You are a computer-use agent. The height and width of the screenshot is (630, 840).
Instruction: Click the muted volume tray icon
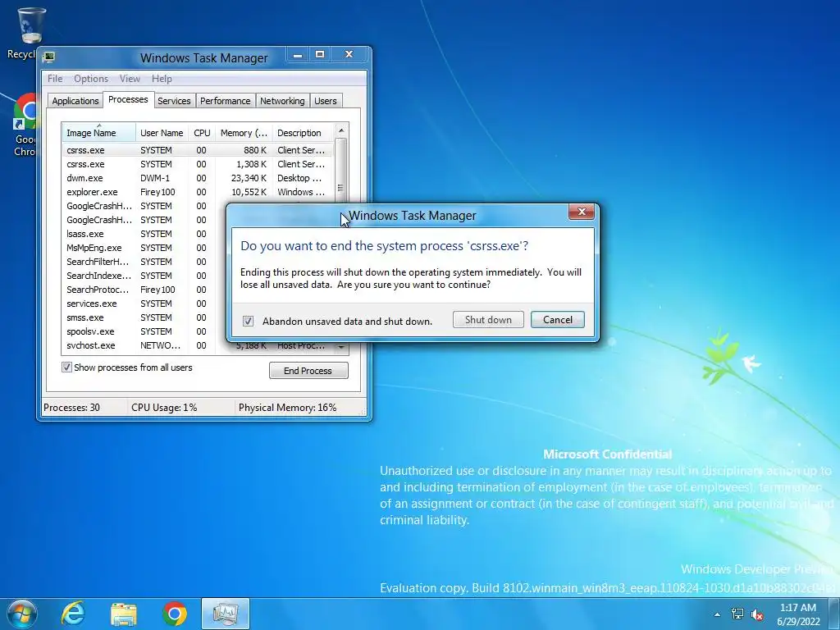757,614
